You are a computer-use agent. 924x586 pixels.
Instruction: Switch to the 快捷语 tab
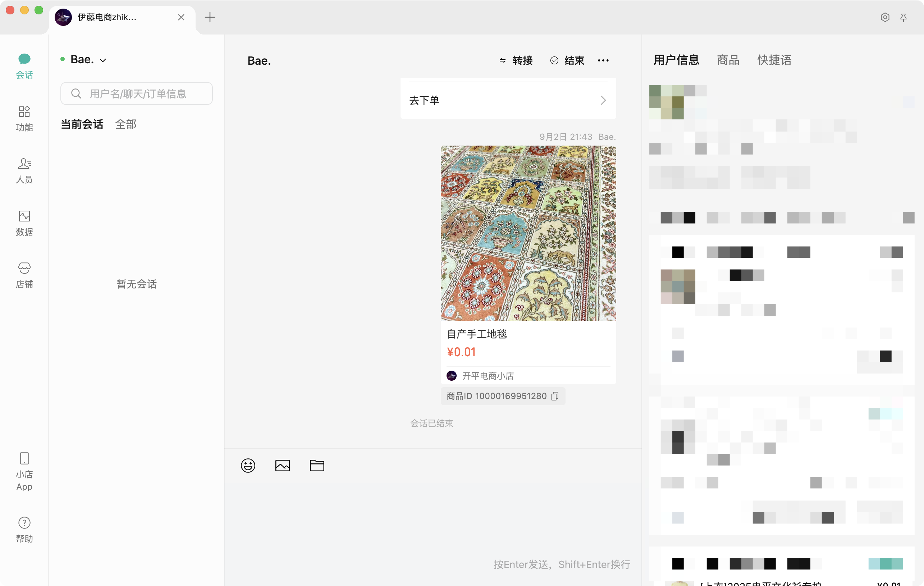(x=774, y=60)
